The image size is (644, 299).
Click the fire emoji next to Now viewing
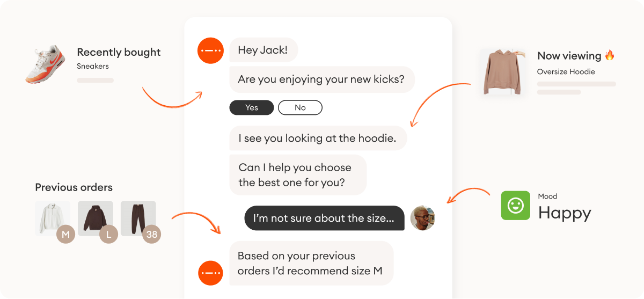pyautogui.click(x=610, y=55)
